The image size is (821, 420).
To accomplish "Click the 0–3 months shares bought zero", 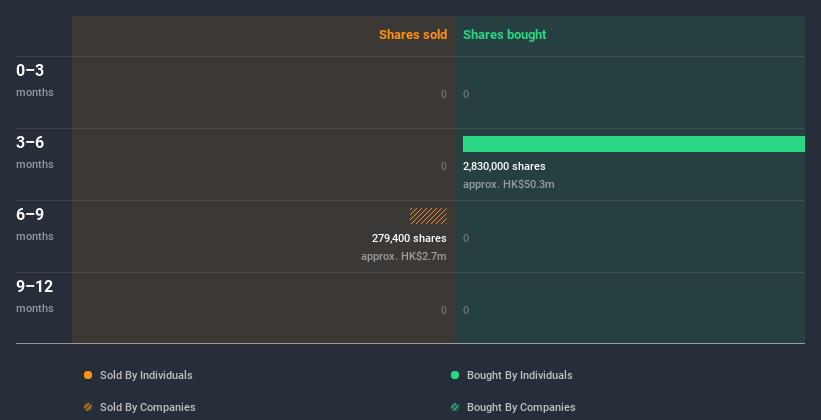I will pyautogui.click(x=466, y=94).
